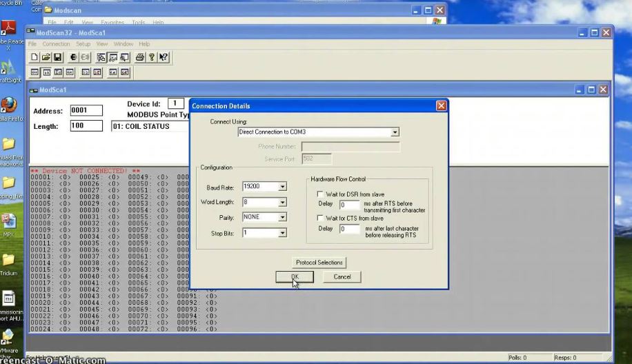Open the Setup menu
Image resolution: width=632 pixels, height=364 pixels.
83,44
